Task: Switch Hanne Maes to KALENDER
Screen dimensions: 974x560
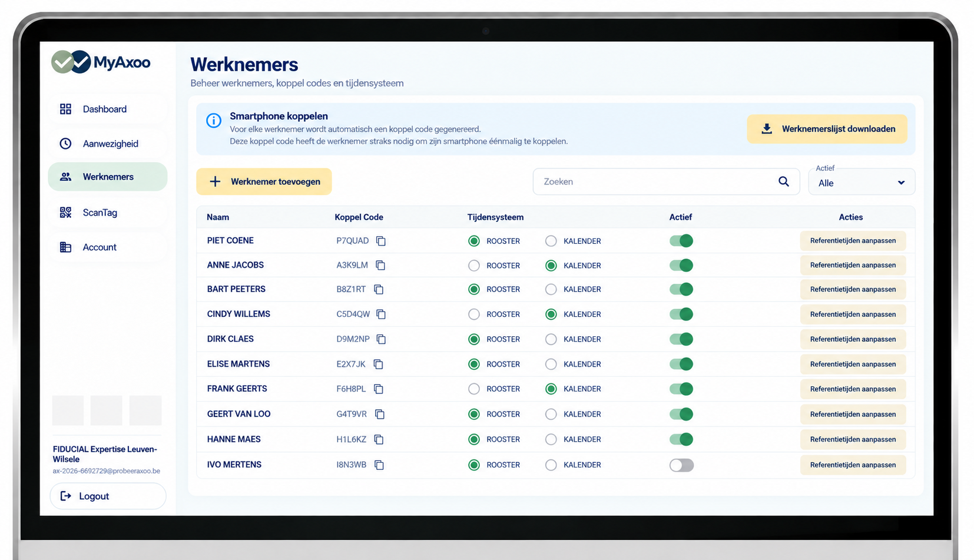Action: coord(551,439)
